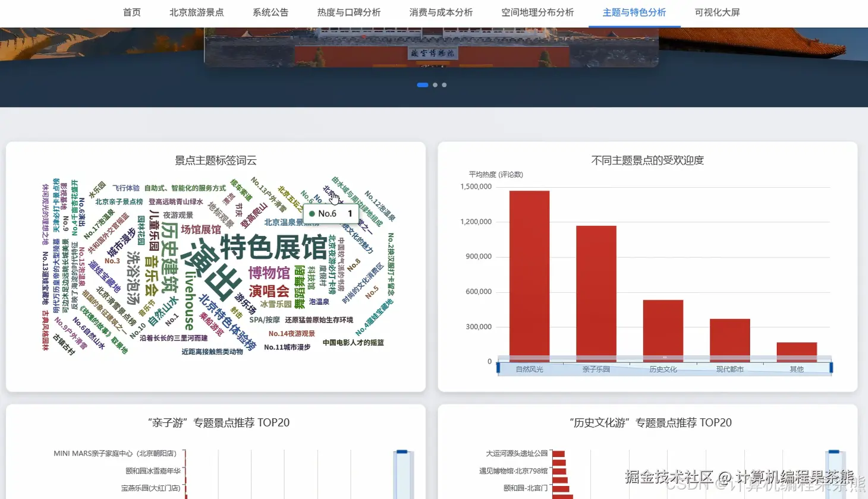Click the MINI MARS亲子家庭中心 list entry
The width and height of the screenshot is (868, 499).
pos(115,453)
